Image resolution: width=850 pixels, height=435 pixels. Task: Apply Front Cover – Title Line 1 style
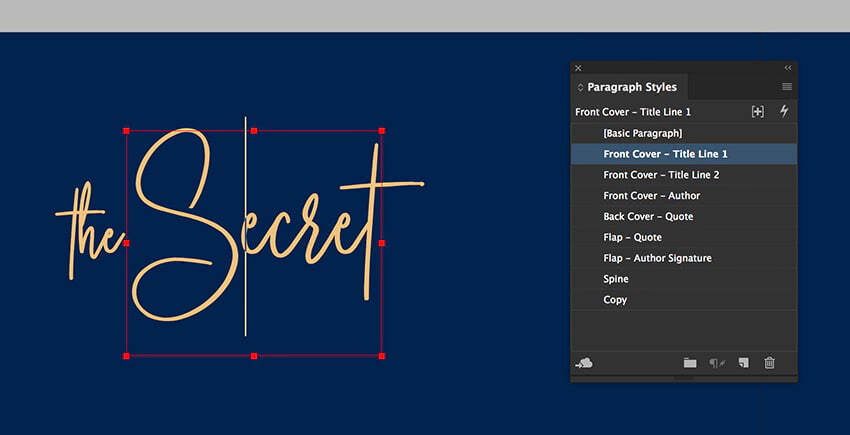pyautogui.click(x=665, y=154)
